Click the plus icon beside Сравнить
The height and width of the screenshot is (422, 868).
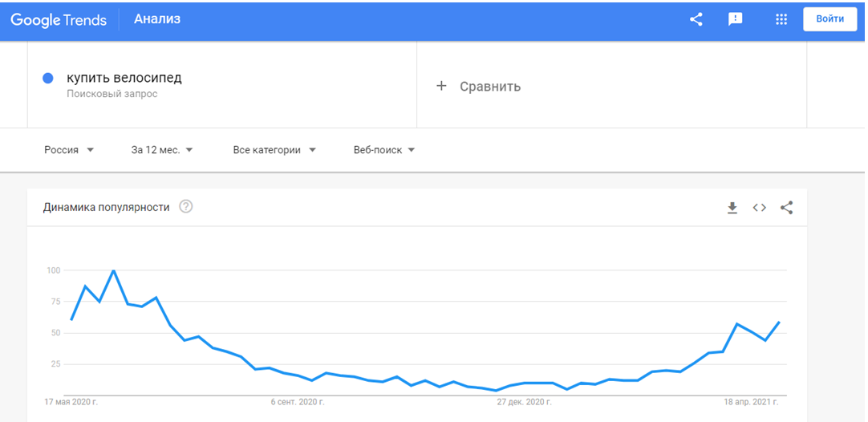pos(441,86)
